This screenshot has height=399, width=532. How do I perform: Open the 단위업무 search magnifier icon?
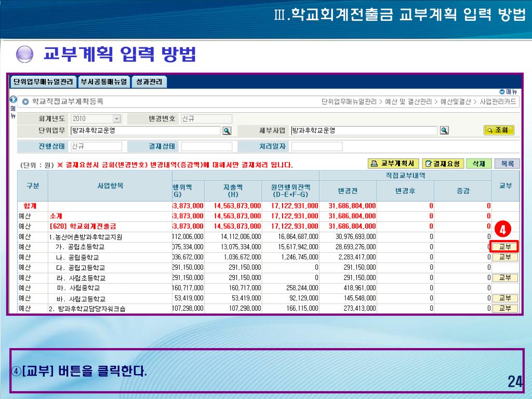pyautogui.click(x=227, y=130)
